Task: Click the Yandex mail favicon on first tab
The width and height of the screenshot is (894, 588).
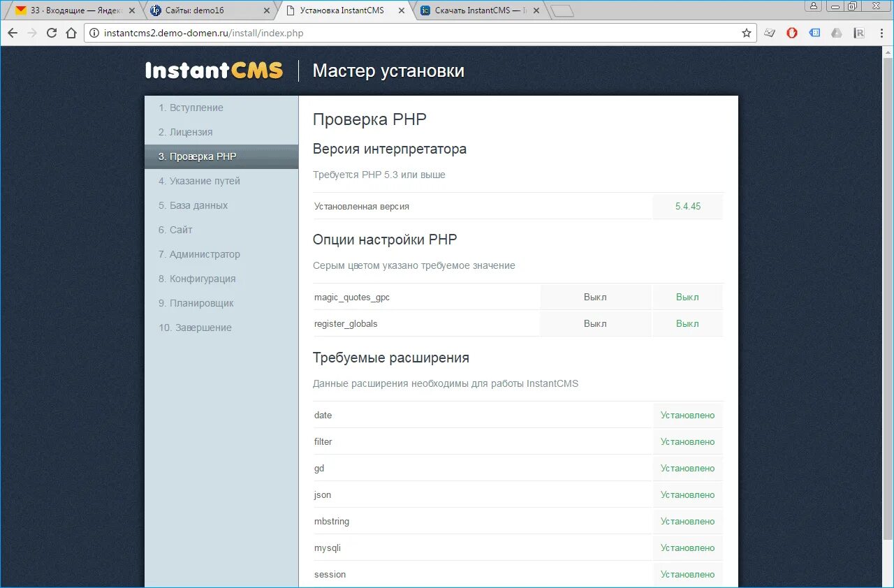Action: 21,10
